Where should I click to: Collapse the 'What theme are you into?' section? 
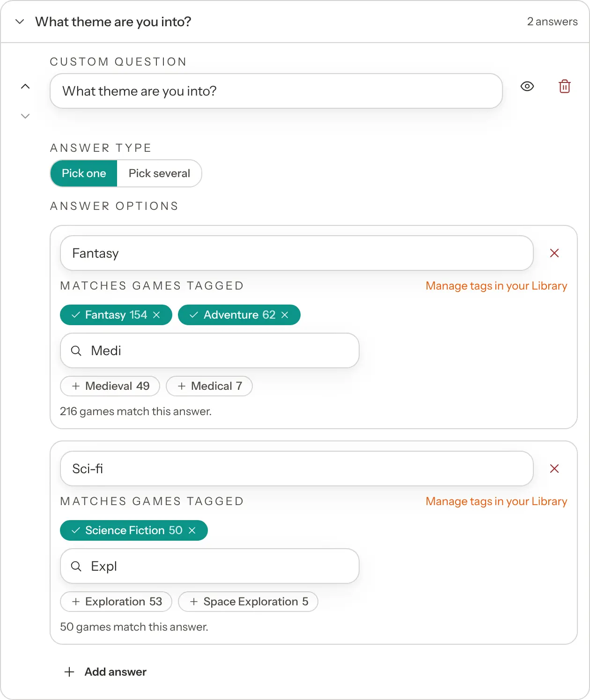(x=20, y=22)
